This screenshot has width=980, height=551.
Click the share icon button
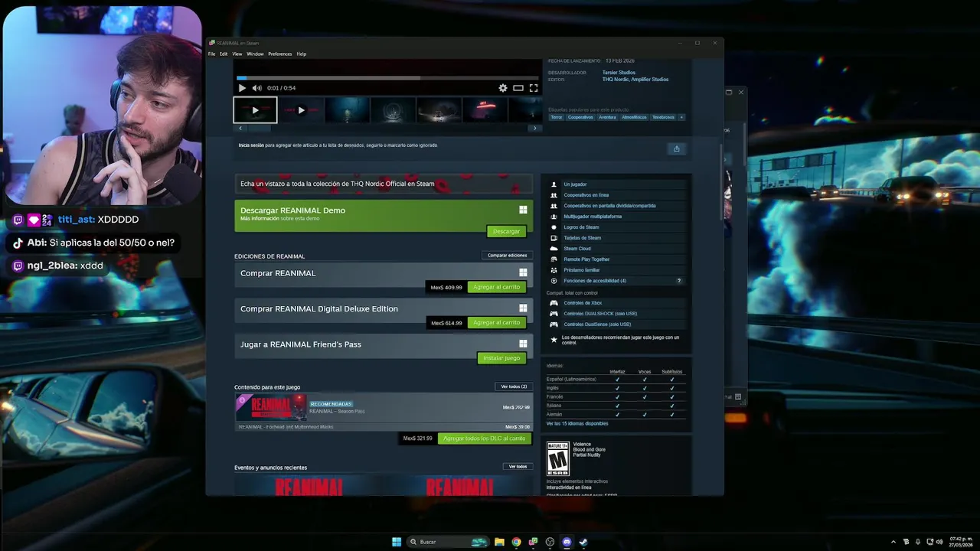coord(676,149)
